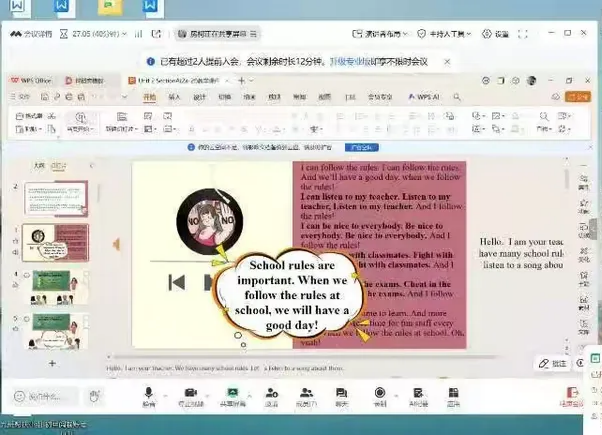Mute the microphone in the meeting toolbar
The width and height of the screenshot is (602, 435).
(149, 397)
